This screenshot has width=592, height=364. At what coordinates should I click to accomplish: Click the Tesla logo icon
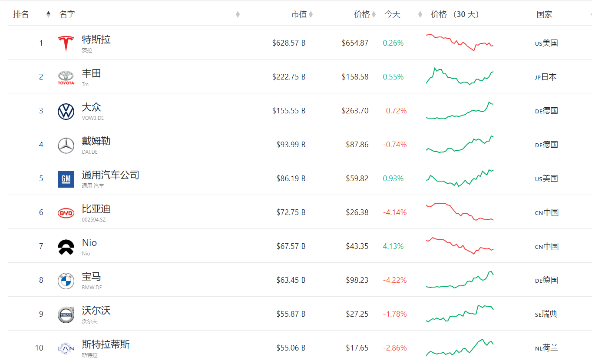(x=66, y=43)
